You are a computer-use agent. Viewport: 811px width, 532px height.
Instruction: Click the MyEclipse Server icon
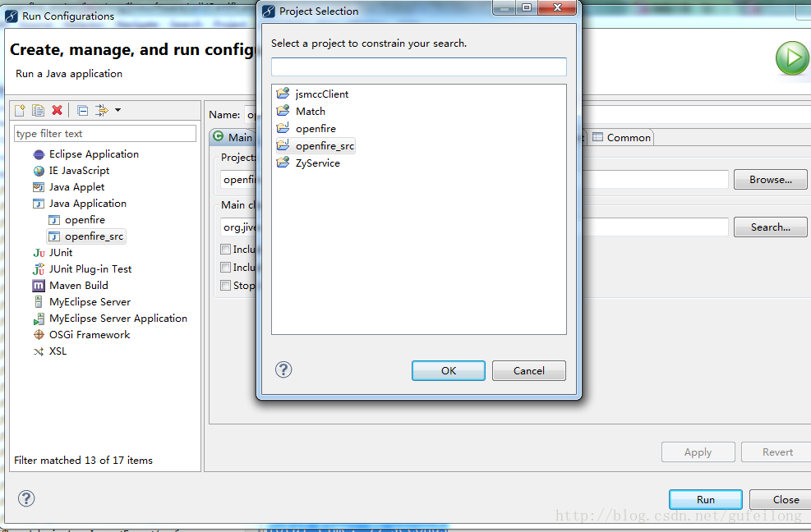pos(39,302)
